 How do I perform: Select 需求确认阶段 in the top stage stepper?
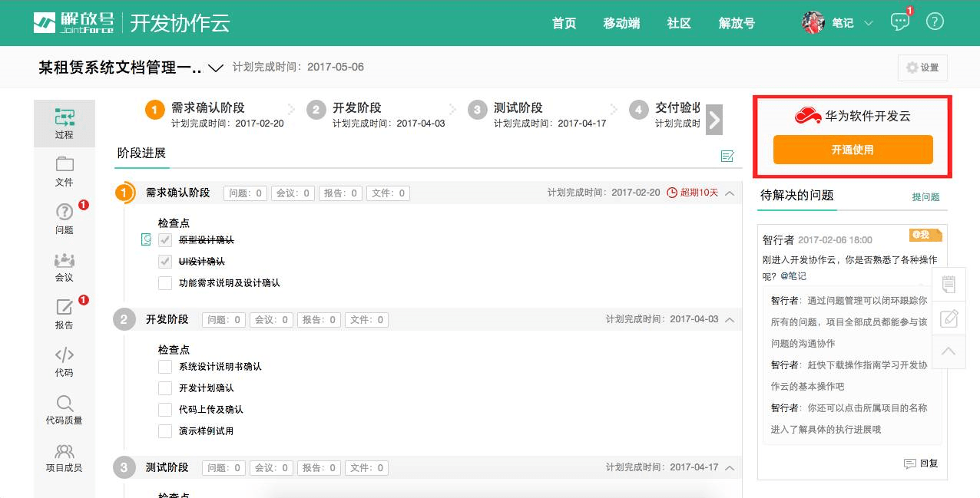point(208,108)
